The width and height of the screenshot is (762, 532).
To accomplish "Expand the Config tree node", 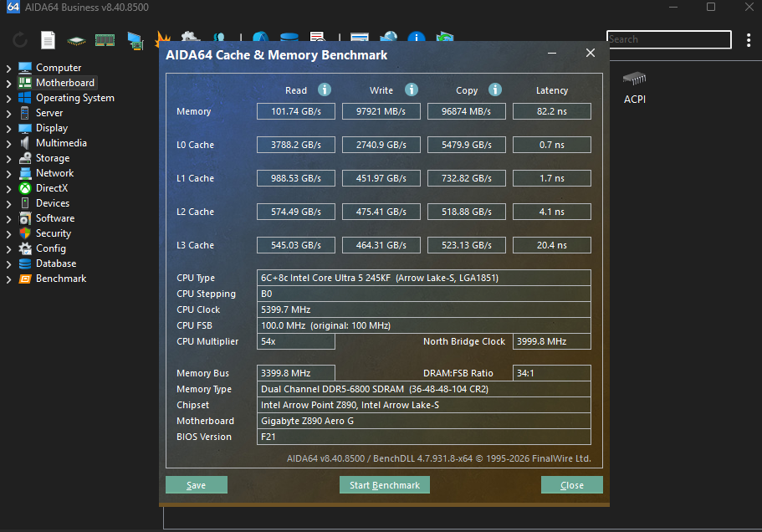I will point(8,248).
